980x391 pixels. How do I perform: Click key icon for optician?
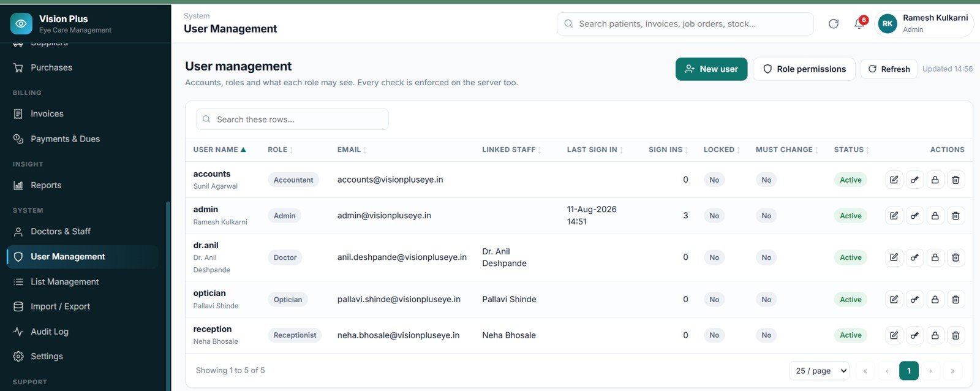click(x=914, y=300)
